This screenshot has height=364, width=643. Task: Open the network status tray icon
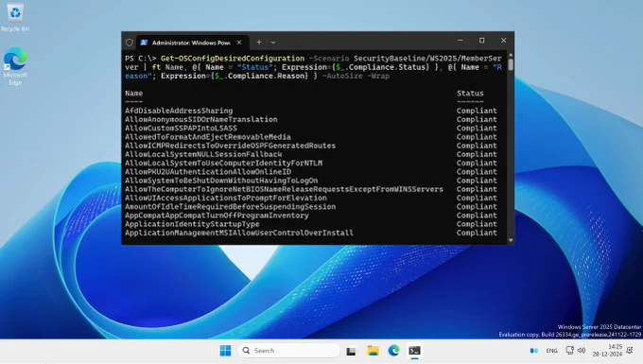[x=569, y=351]
